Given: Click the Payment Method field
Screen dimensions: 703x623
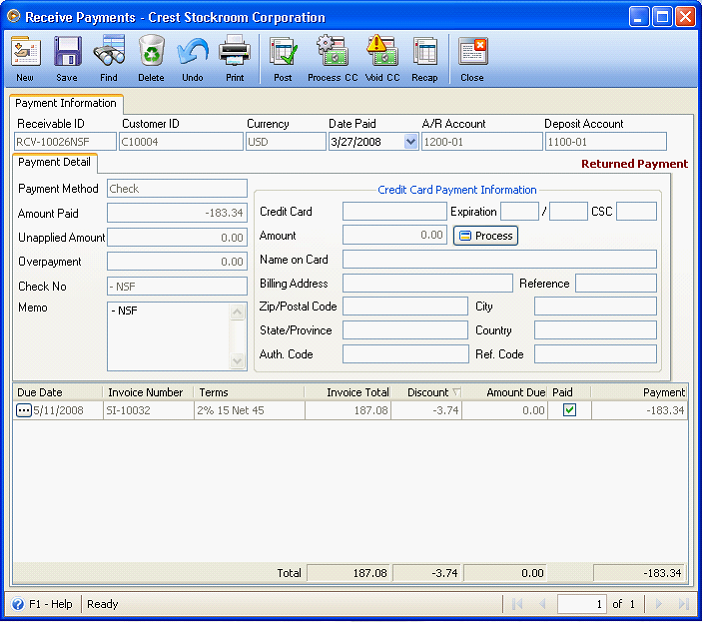Looking at the screenshot, I should pos(177,189).
